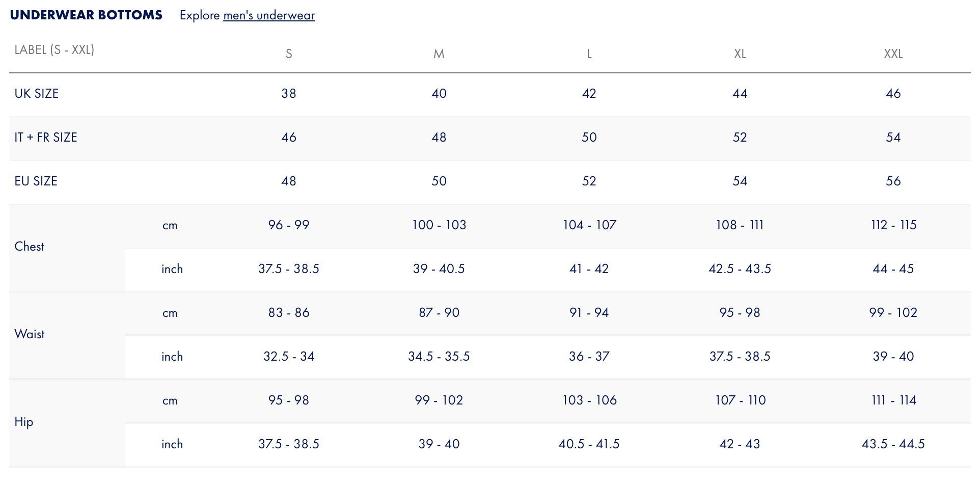Select the EU SIZE row label

pos(36,181)
